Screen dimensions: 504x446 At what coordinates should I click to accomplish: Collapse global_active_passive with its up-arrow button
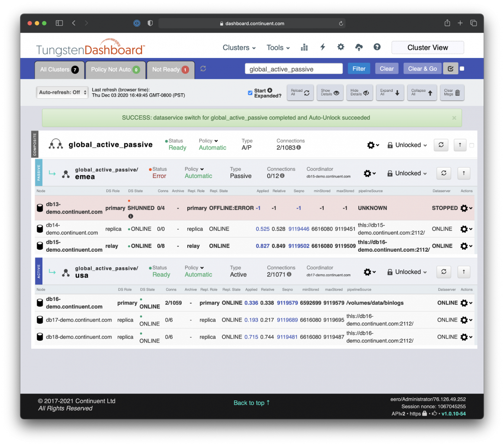pyautogui.click(x=460, y=145)
